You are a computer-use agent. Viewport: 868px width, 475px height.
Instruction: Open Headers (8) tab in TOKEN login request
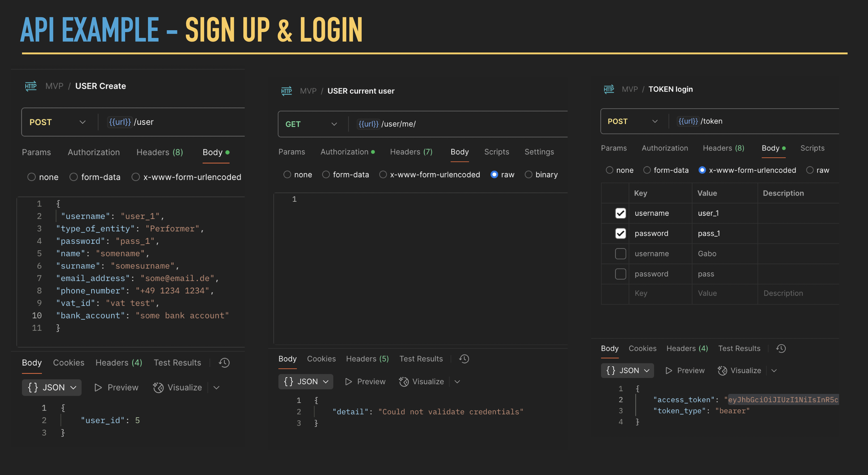[724, 148]
